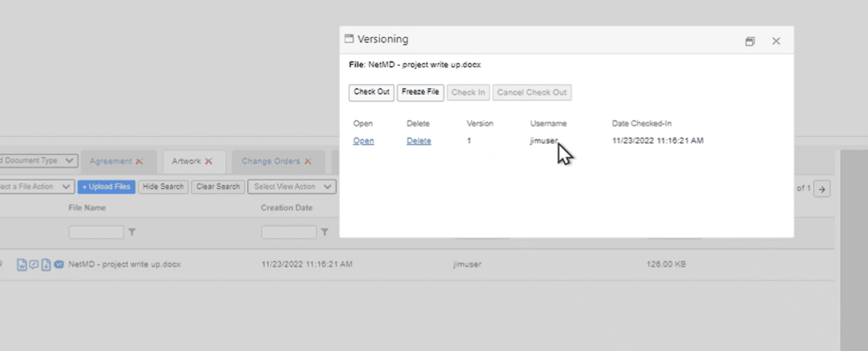Click the Open link for version 1
The height and width of the screenshot is (351, 868).
point(363,141)
